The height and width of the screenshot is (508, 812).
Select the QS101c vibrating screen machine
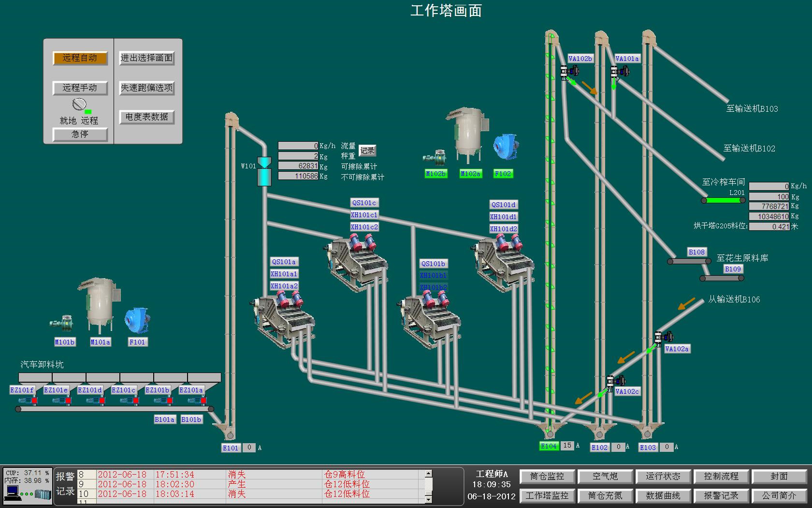[x=356, y=262]
